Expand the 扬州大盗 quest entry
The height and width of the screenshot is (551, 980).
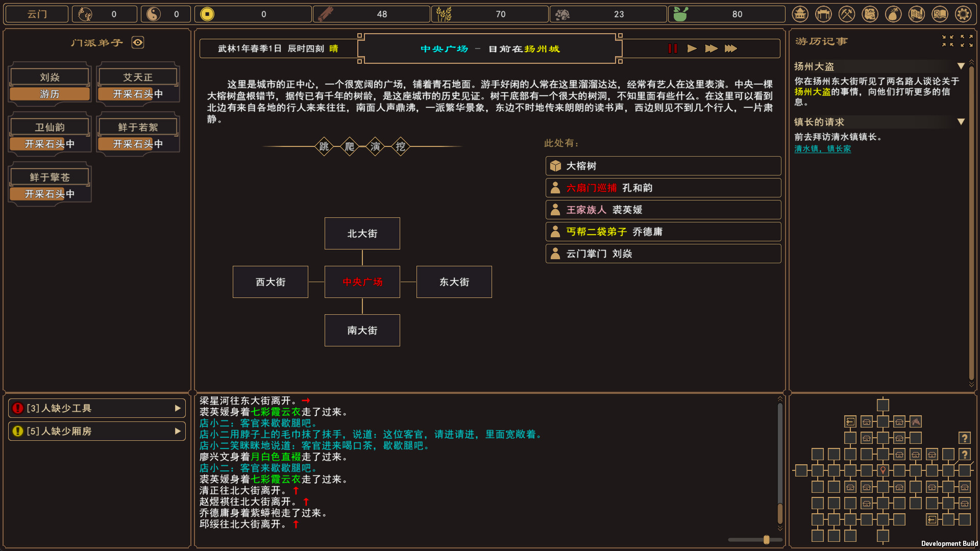point(963,67)
